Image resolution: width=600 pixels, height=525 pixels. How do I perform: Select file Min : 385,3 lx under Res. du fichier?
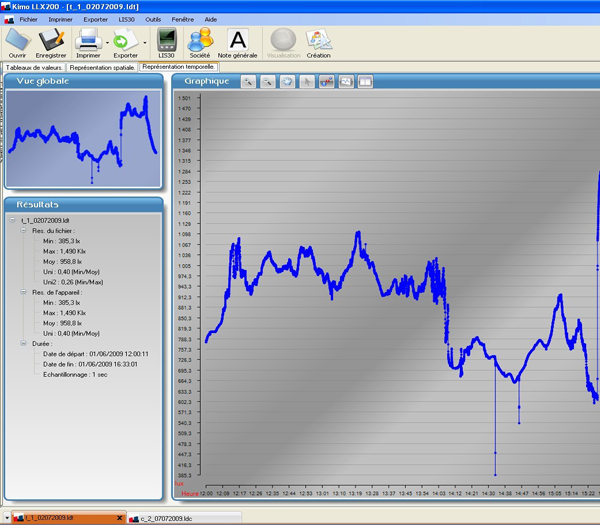click(x=62, y=241)
